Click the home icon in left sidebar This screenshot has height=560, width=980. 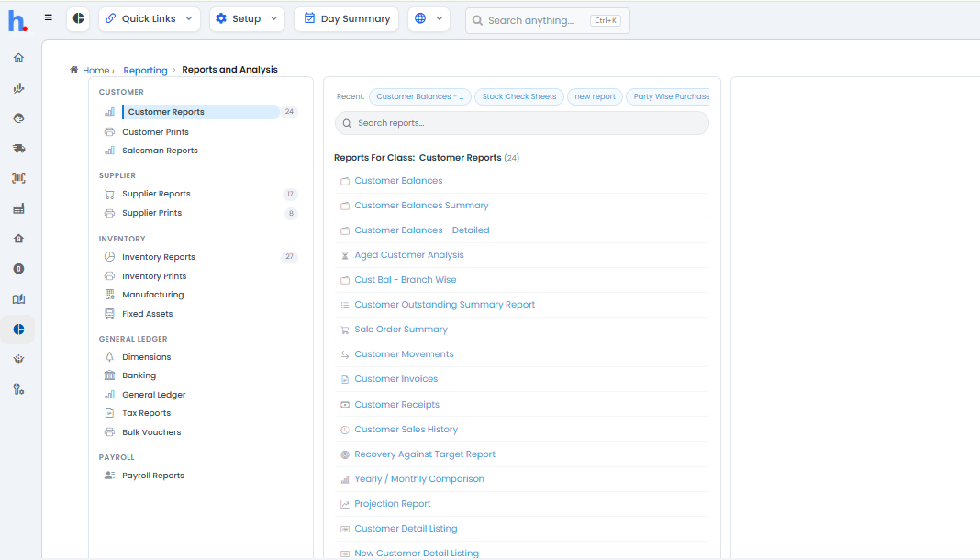tap(18, 58)
